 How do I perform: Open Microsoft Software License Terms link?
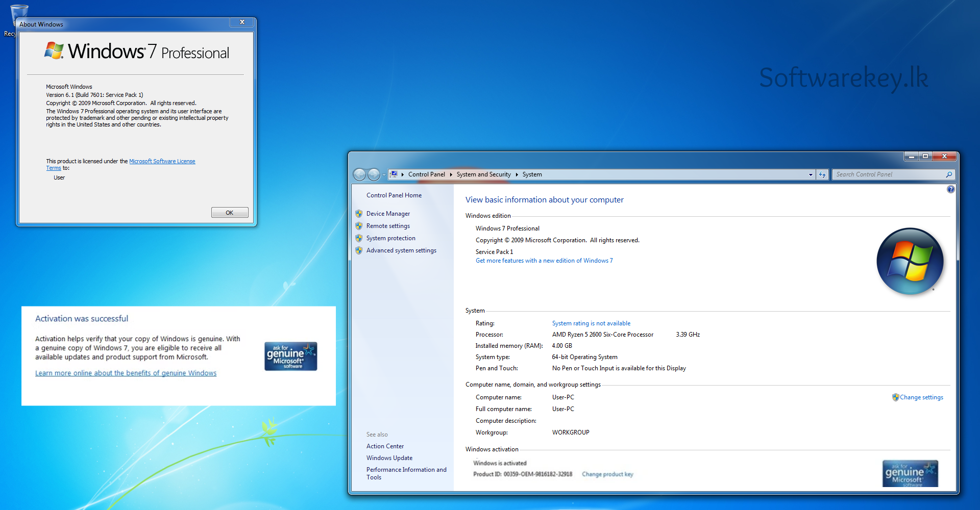point(162,161)
